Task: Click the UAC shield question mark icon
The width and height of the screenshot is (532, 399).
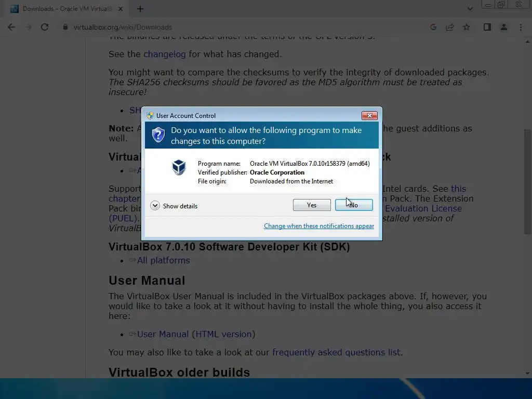Action: (x=158, y=135)
